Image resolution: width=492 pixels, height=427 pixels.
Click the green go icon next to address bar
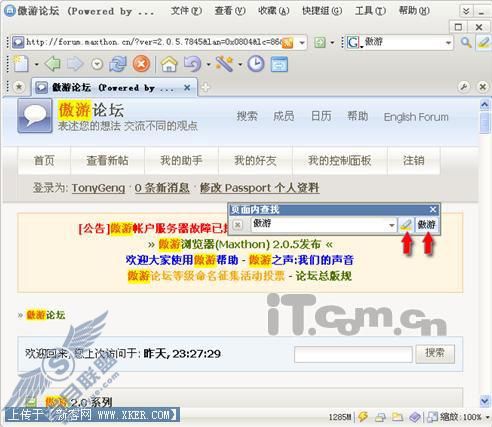[x=320, y=43]
